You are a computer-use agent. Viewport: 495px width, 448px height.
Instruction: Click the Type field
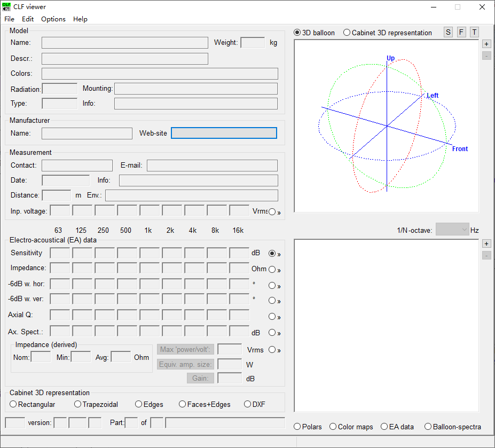pyautogui.click(x=60, y=104)
